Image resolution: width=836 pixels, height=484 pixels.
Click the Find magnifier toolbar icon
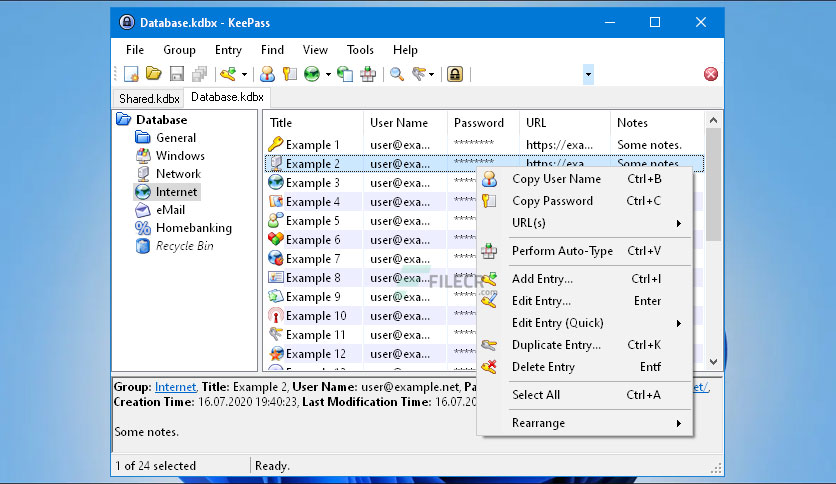tap(397, 74)
